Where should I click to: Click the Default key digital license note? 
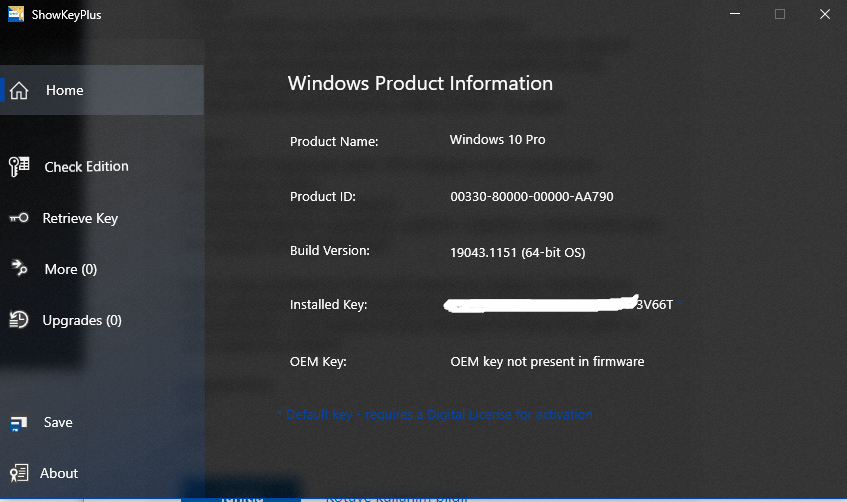point(434,415)
